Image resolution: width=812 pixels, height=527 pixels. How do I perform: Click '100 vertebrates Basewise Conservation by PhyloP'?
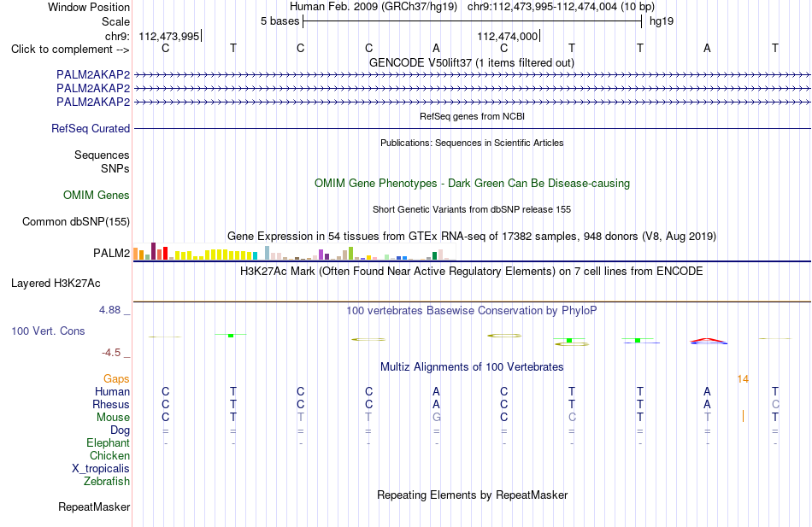472,311
